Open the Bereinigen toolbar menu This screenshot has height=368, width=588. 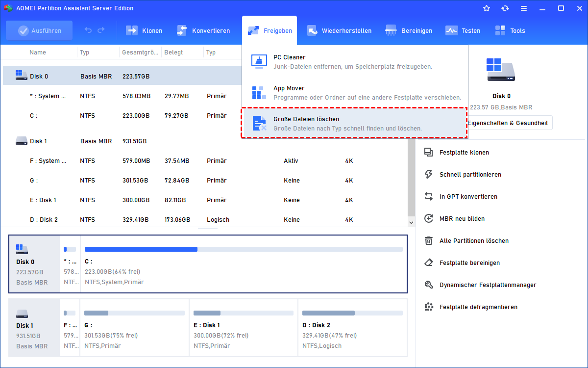coord(409,30)
